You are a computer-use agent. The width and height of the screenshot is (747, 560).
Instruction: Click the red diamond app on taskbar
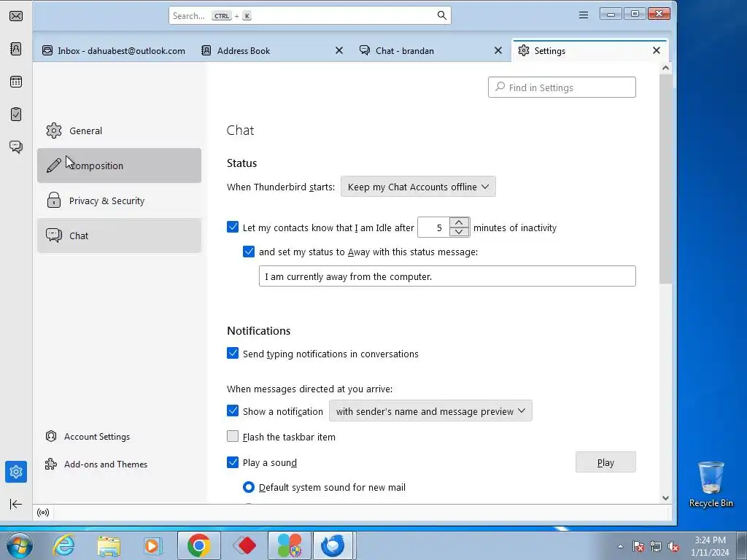pos(245,545)
